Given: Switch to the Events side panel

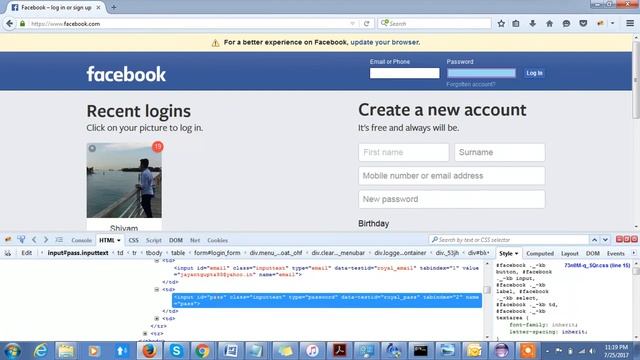Looking at the screenshot, I should (x=616, y=253).
